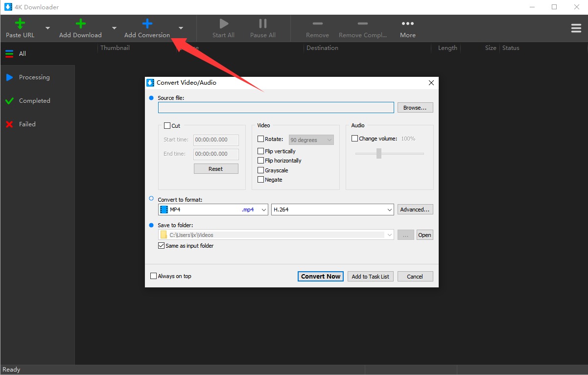Click the Thumbnail column header
The image size is (588, 375).
click(x=115, y=48)
